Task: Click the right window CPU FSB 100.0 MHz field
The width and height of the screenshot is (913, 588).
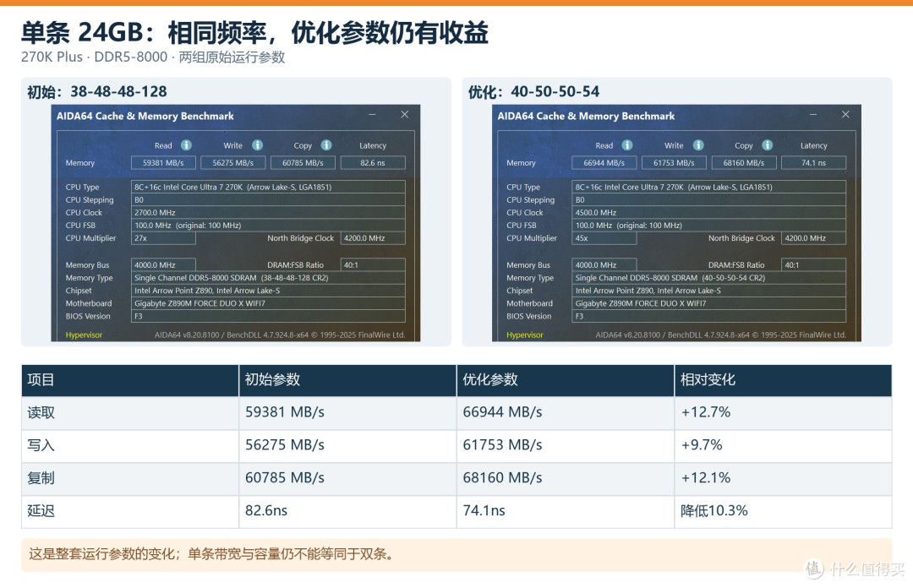Action: [708, 226]
